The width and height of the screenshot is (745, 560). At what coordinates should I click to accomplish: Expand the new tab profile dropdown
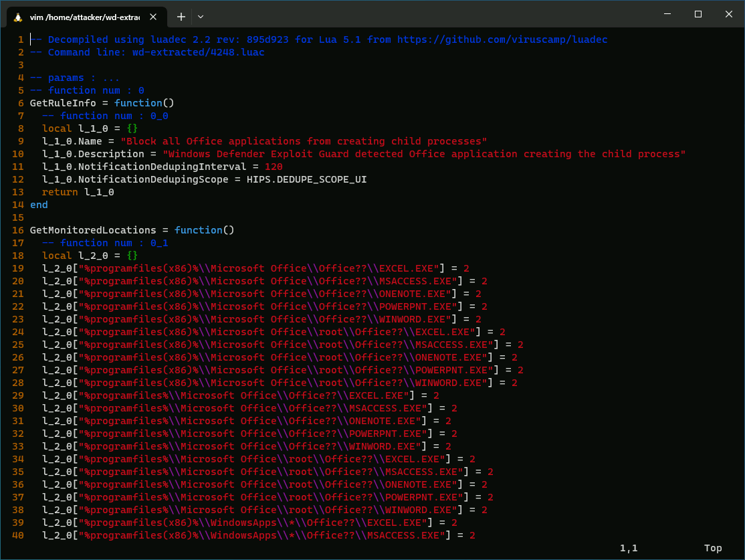coord(201,16)
